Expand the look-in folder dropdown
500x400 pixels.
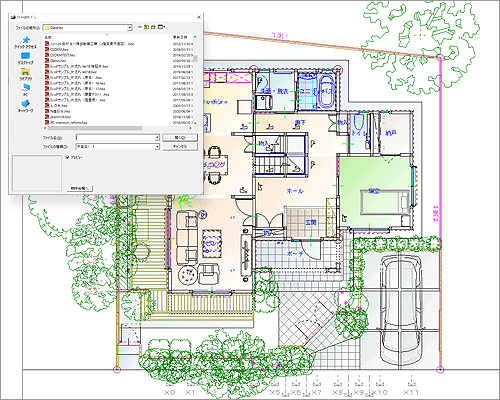(129, 28)
